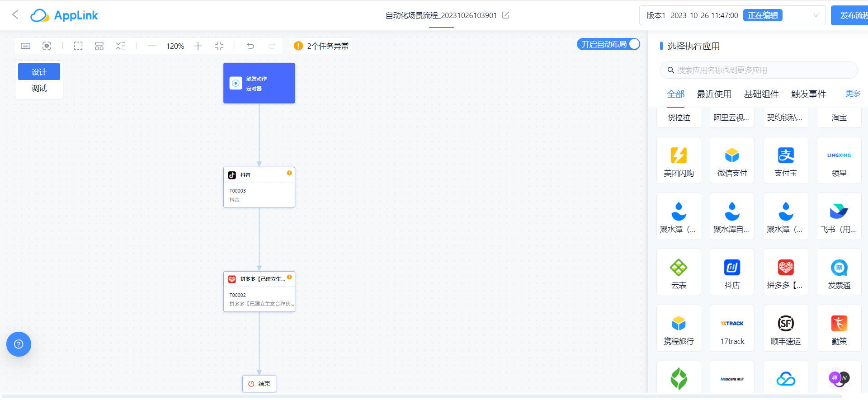Choose the 17track app
Viewport: 868px width, 400px height.
coord(732,329)
